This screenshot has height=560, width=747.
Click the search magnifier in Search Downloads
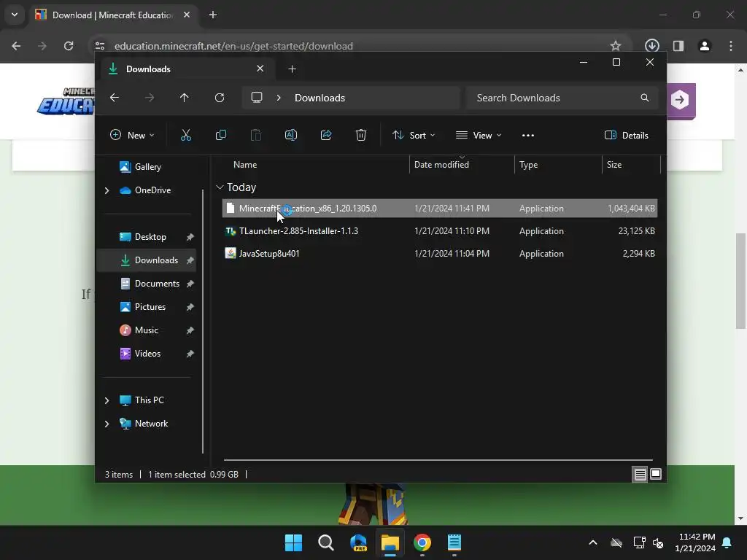(x=645, y=98)
